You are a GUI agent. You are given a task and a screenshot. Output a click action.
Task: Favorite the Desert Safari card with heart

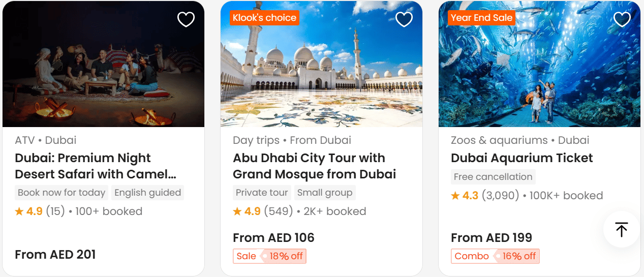186,19
